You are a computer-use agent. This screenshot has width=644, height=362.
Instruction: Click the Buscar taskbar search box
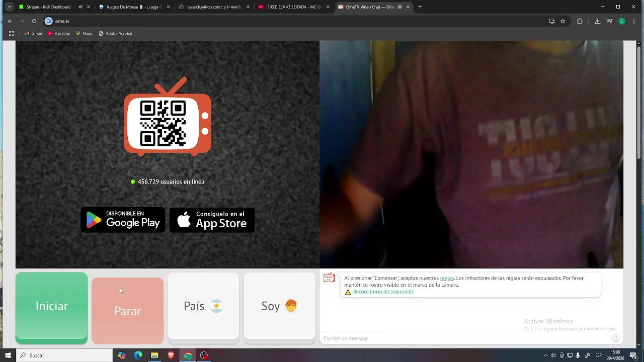[64, 355]
